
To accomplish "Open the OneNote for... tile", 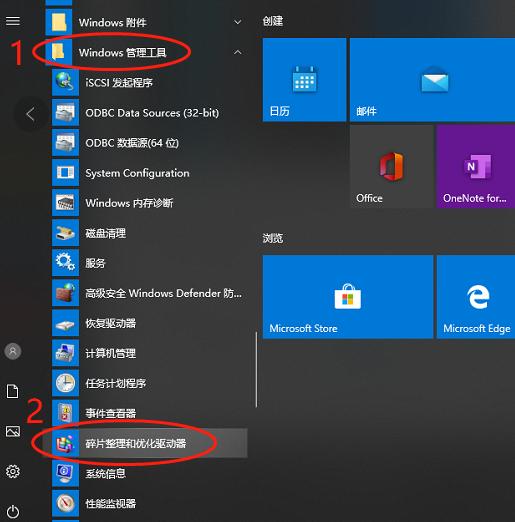I will [x=476, y=167].
